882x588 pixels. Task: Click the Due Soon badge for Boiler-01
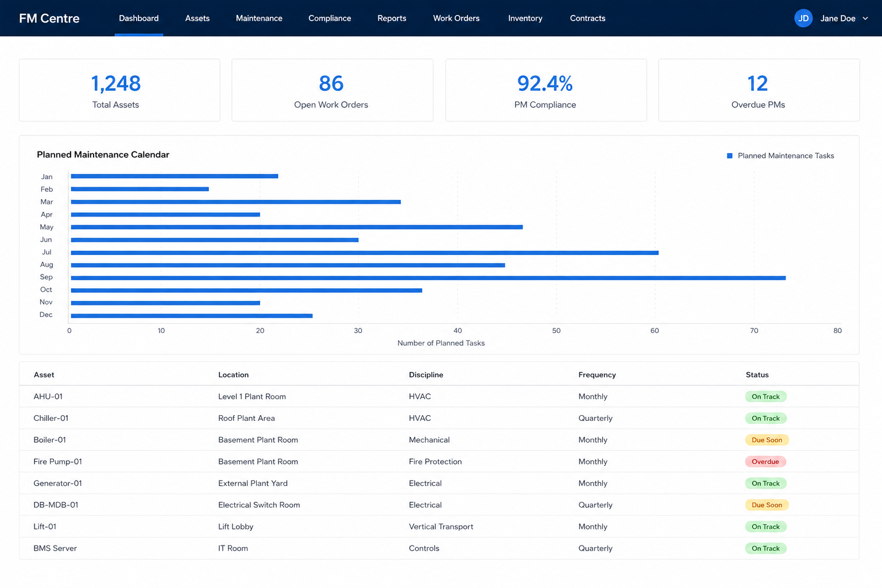767,440
